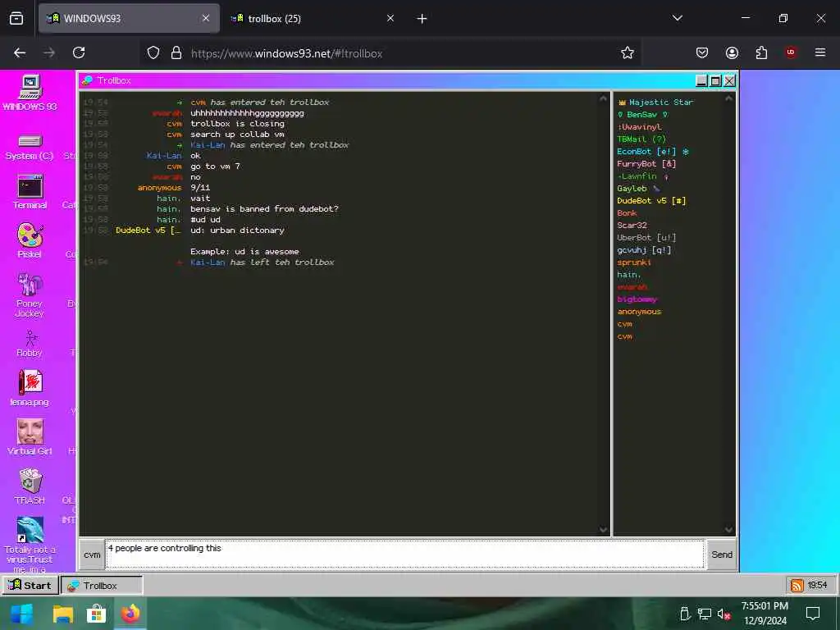Open the lenna.png file icon
Image resolution: width=840 pixels, height=630 pixels.
click(x=30, y=388)
